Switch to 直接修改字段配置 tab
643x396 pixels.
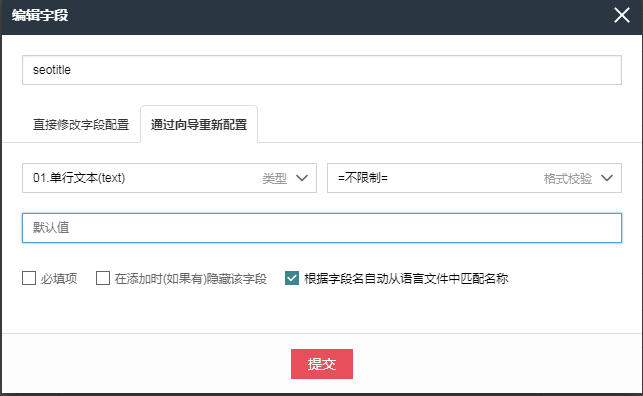(x=81, y=125)
